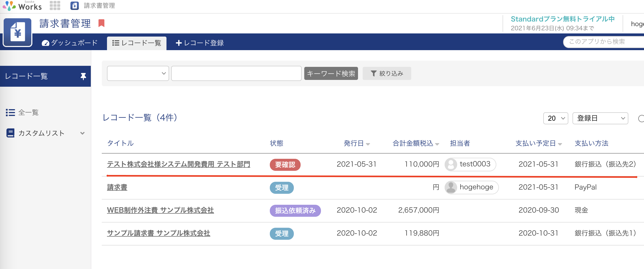The width and height of the screenshot is (644, 269).
Task: Open the 20 per-page dropdown
Action: pos(556,118)
